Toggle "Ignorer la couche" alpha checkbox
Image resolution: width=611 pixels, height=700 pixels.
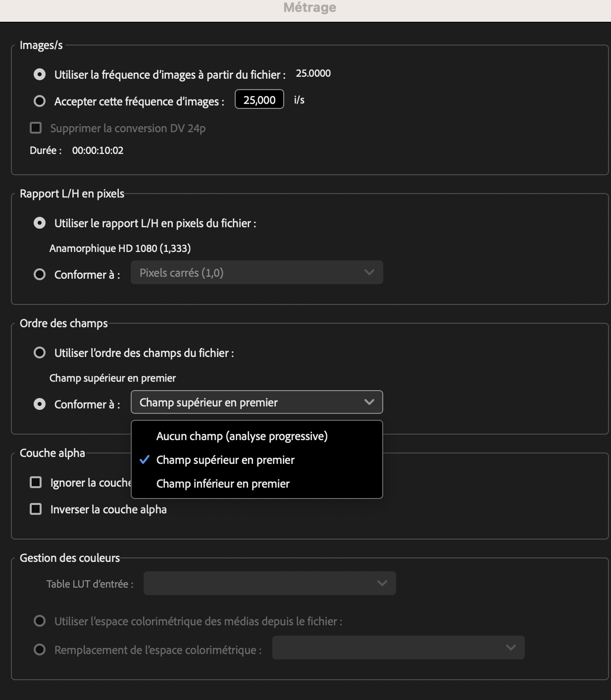[x=36, y=483]
